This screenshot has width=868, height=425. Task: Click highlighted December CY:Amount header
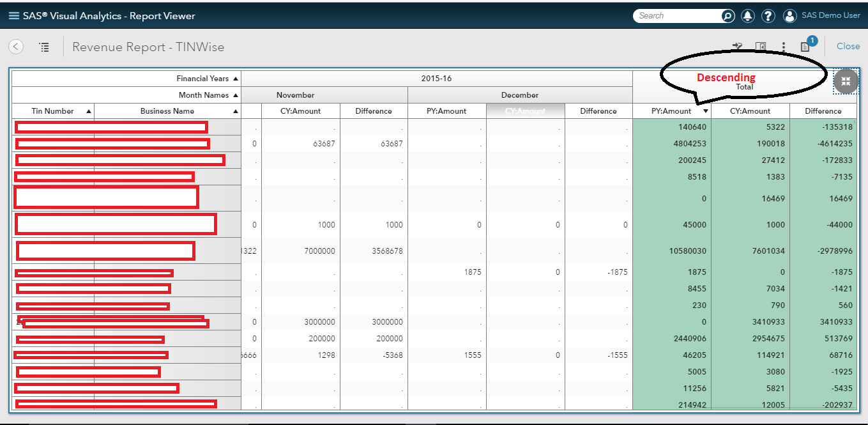(x=525, y=111)
